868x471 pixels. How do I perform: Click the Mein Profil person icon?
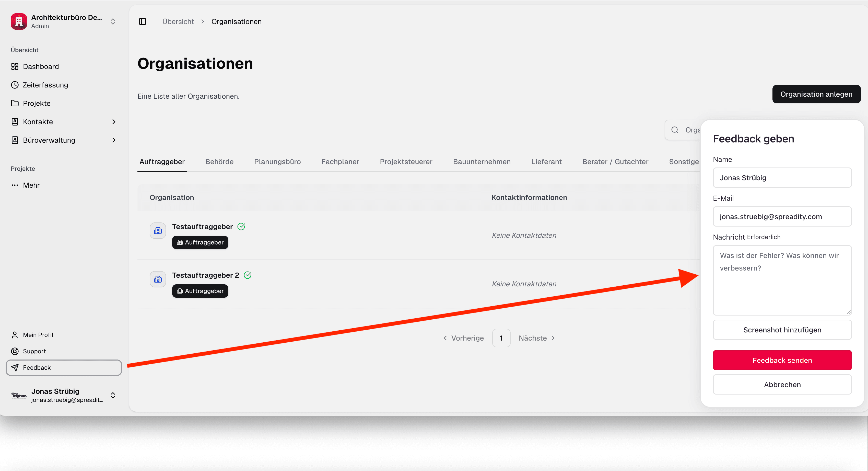click(x=15, y=335)
